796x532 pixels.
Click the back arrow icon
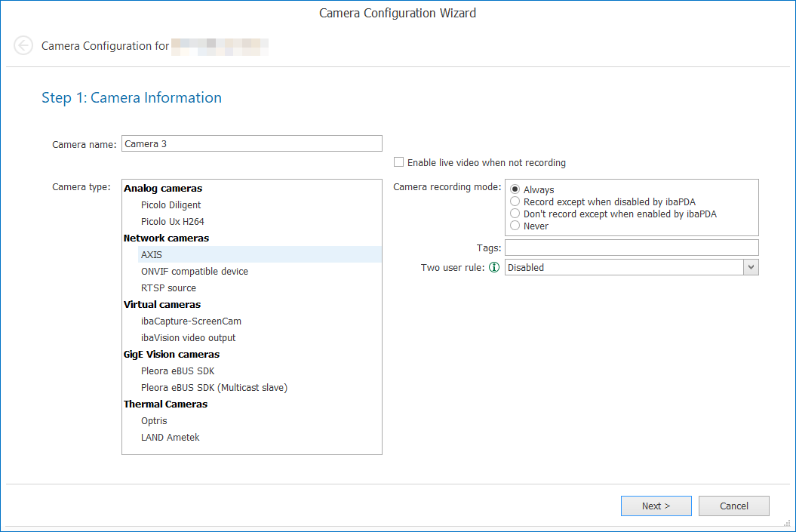(23, 46)
